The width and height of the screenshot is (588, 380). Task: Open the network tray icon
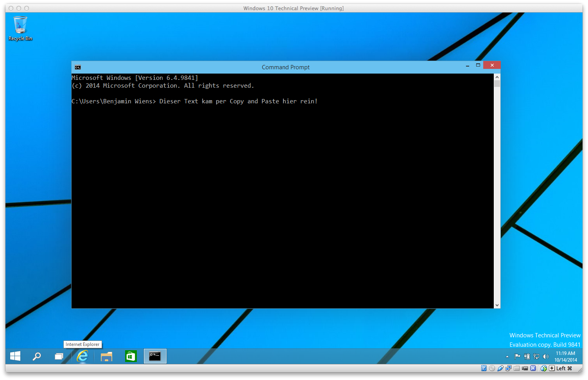[x=536, y=357]
